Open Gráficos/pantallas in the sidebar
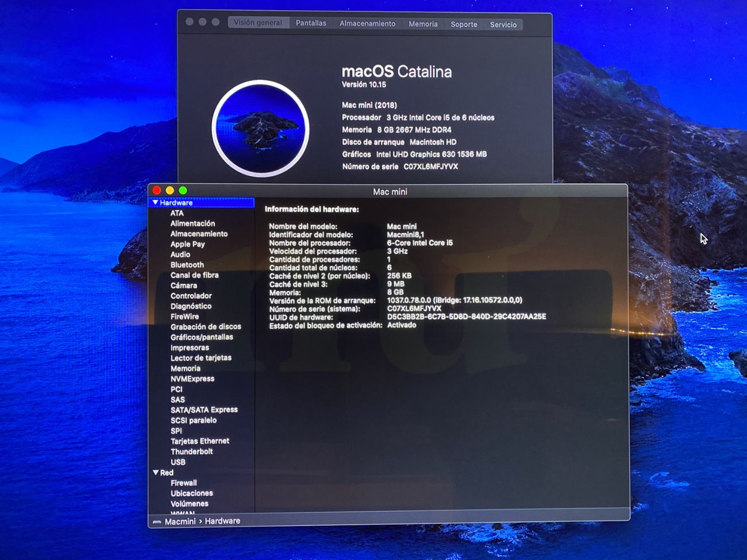 202,337
